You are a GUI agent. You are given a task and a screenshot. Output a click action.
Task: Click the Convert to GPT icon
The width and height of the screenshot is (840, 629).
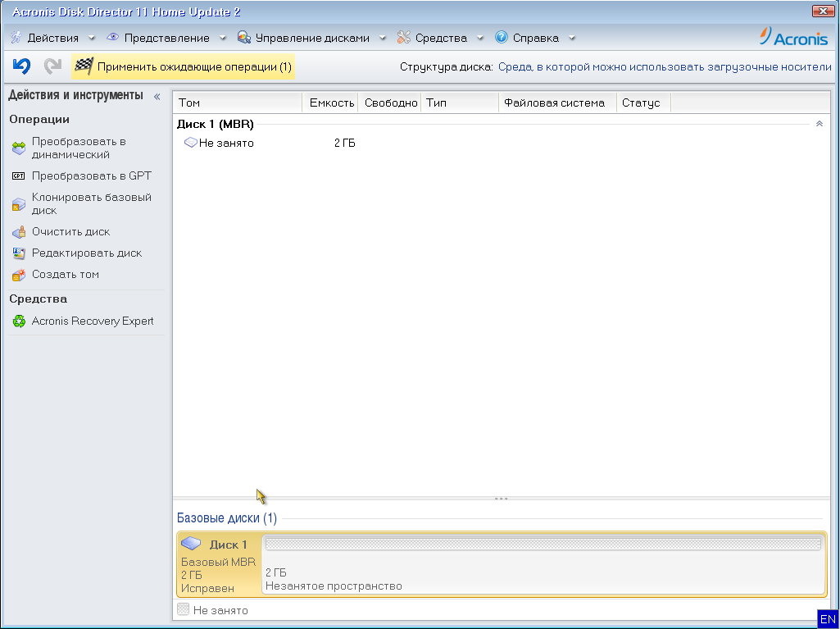coord(19,176)
